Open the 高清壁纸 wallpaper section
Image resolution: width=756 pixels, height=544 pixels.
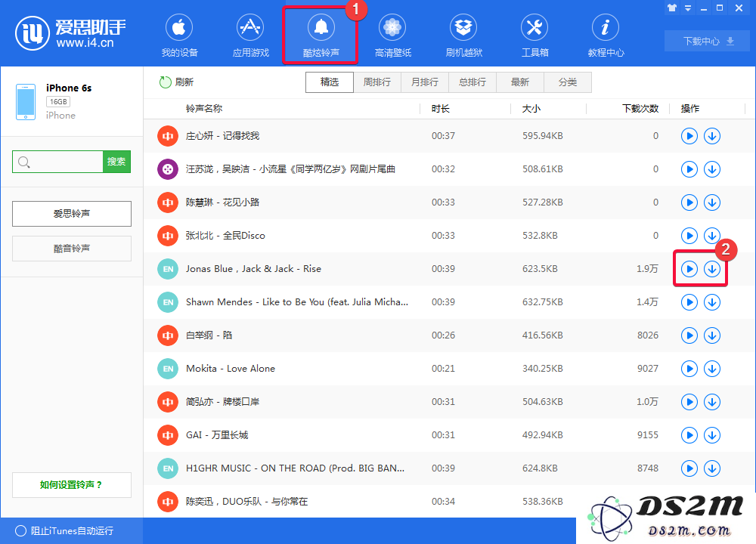[392, 36]
